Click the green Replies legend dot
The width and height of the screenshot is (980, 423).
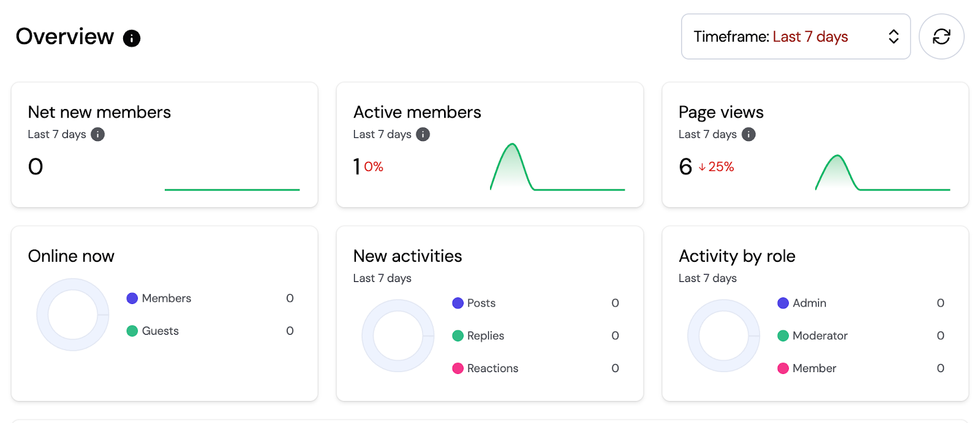pos(458,335)
